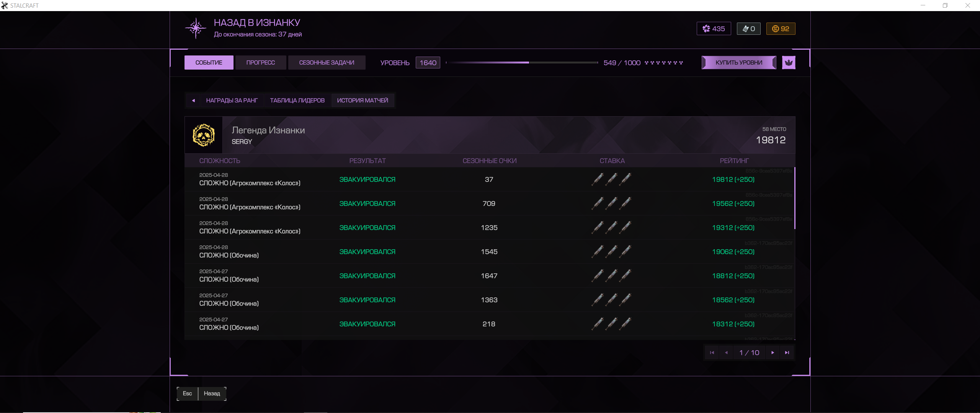Click the seasonal points value 37
Image resolution: width=980 pixels, height=413 pixels.
[x=489, y=179]
